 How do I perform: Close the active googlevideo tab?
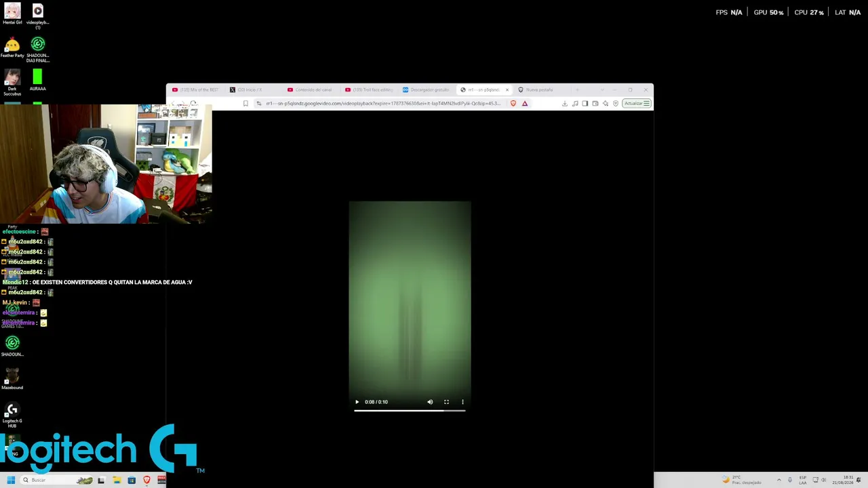[x=507, y=89]
